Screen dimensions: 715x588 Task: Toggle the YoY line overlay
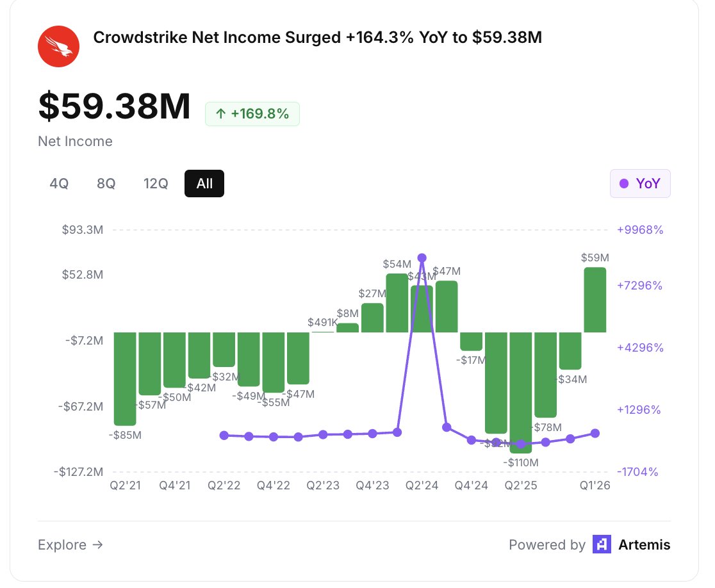tap(640, 183)
